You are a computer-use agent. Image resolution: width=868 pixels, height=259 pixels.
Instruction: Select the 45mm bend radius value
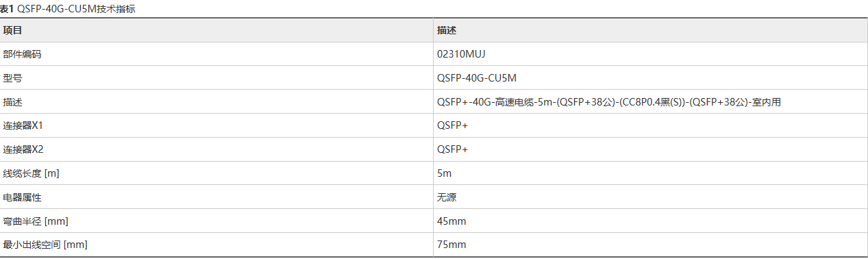[451, 221]
